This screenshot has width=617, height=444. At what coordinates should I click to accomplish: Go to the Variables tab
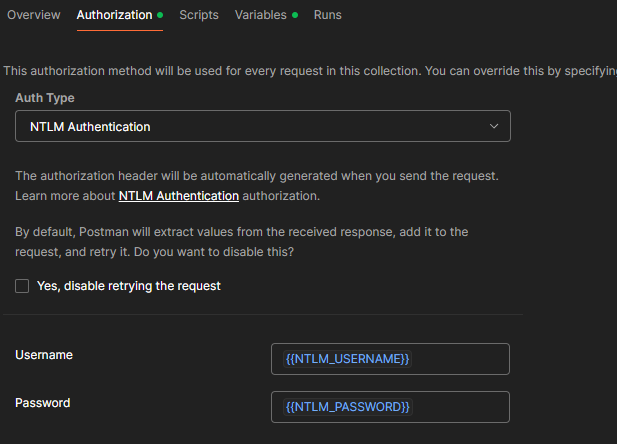point(260,16)
